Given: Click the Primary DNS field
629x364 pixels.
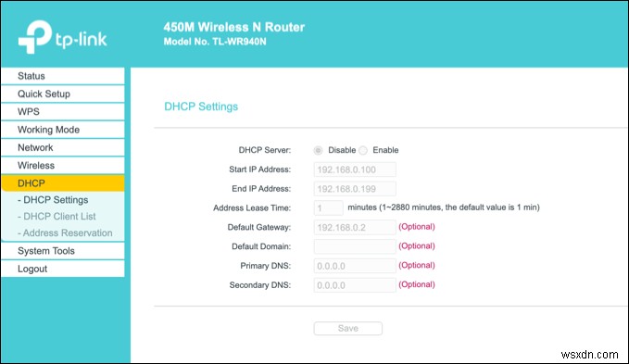Looking at the screenshot, I should (x=355, y=266).
